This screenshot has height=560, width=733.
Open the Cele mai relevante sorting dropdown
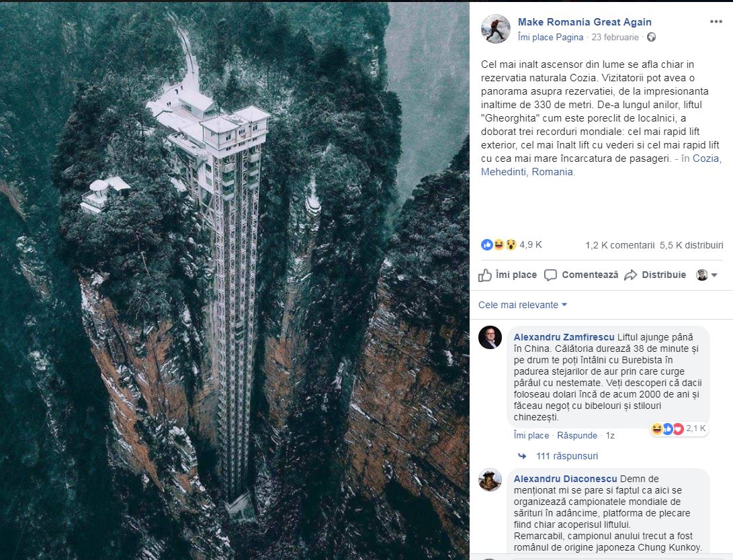pos(523,305)
